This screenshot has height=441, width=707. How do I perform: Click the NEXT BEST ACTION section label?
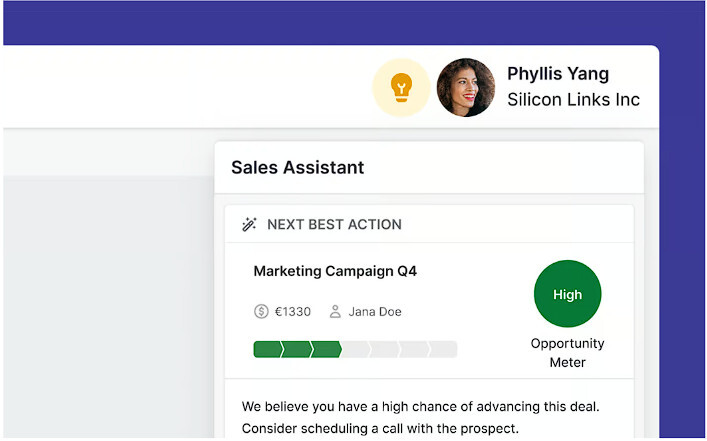click(334, 224)
